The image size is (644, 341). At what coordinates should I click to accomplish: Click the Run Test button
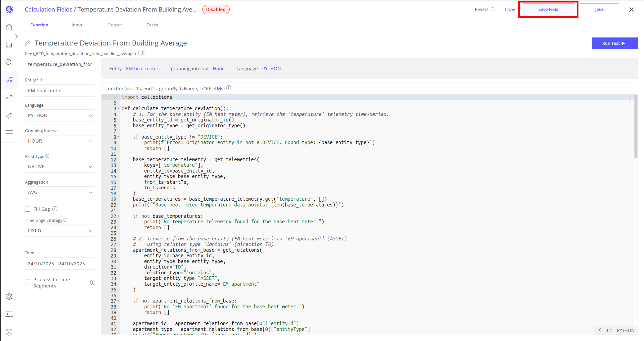pos(614,43)
